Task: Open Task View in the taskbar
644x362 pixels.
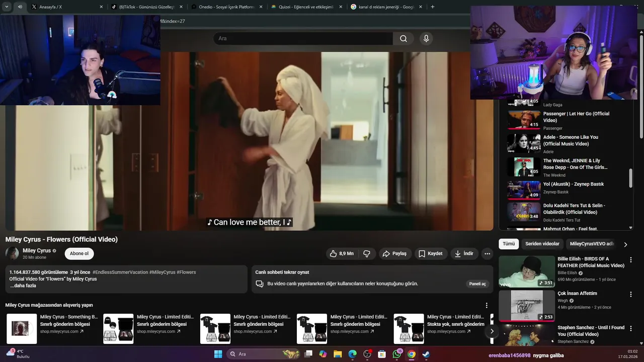Action: (x=309, y=354)
